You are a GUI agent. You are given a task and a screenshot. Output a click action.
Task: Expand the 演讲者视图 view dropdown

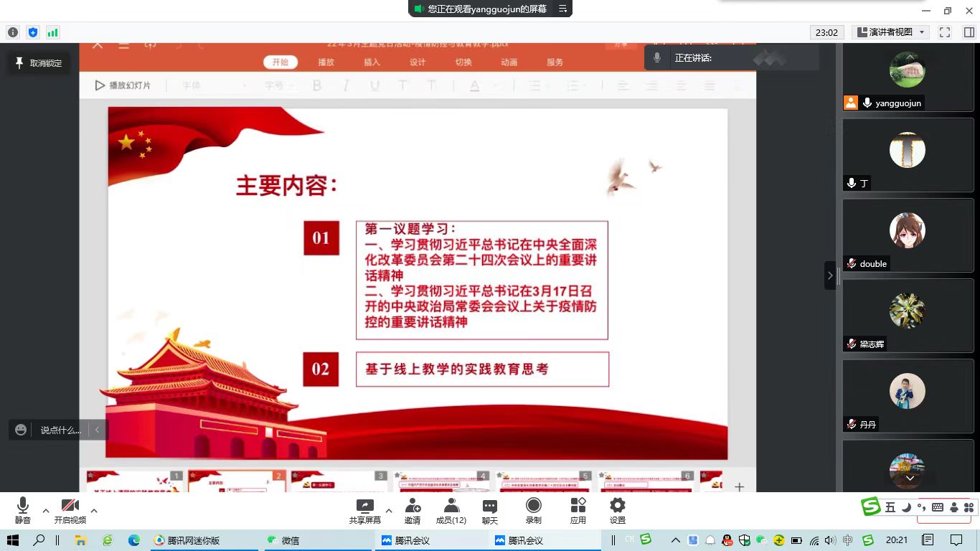[x=891, y=32]
